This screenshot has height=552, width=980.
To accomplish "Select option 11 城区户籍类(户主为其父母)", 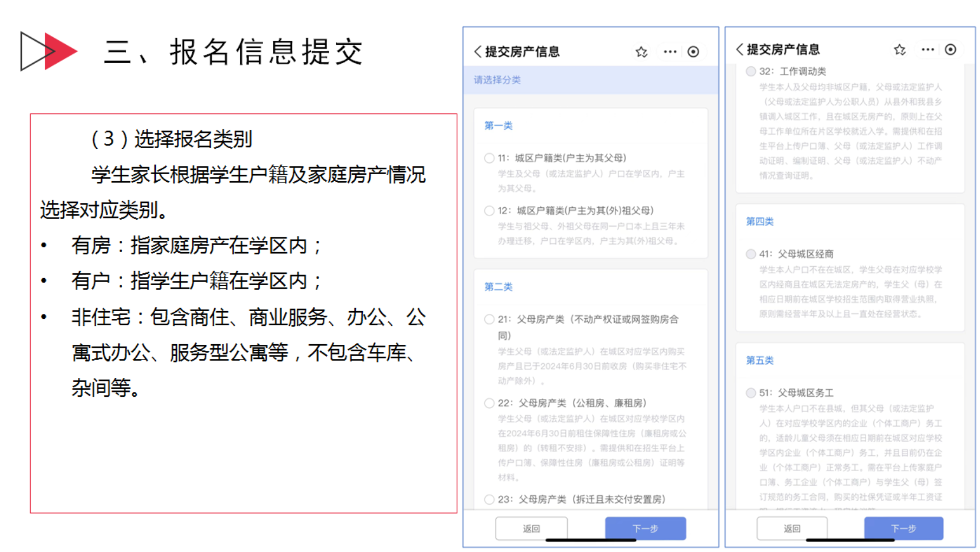I will [x=489, y=158].
